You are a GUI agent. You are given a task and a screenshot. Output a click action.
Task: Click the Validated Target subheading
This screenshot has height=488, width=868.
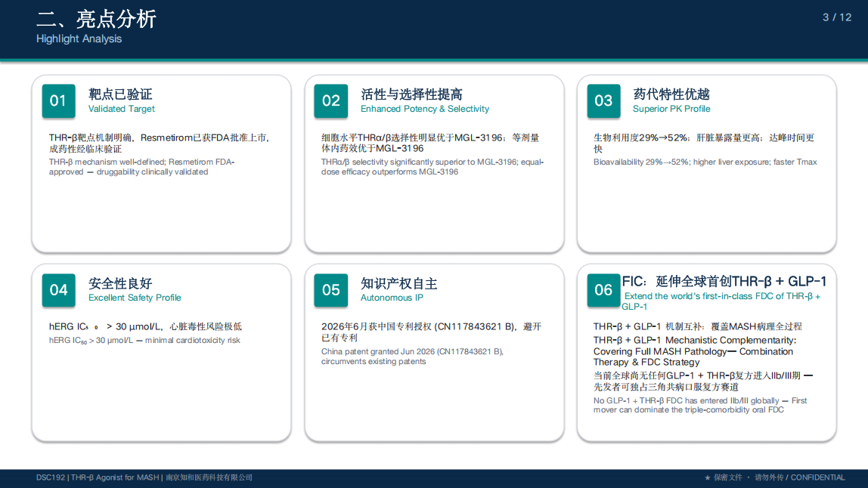pos(121,109)
